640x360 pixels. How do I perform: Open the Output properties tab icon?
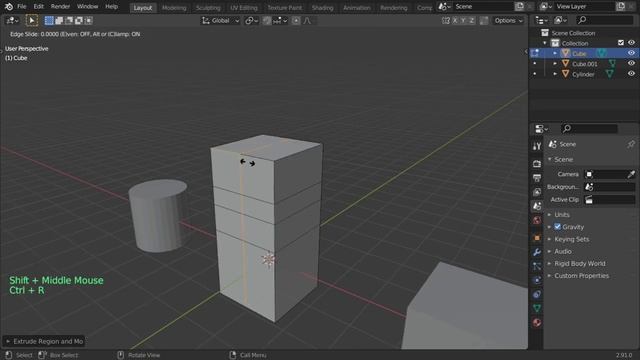537,178
